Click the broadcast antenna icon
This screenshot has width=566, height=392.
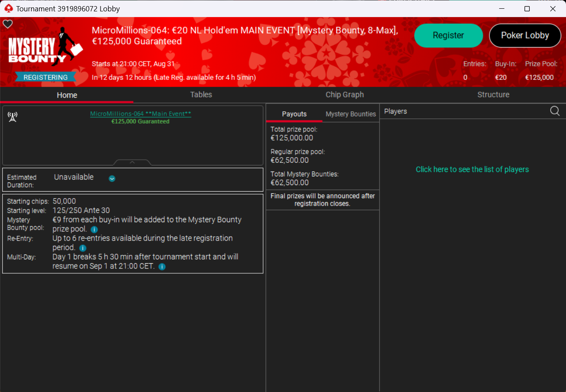(13, 117)
